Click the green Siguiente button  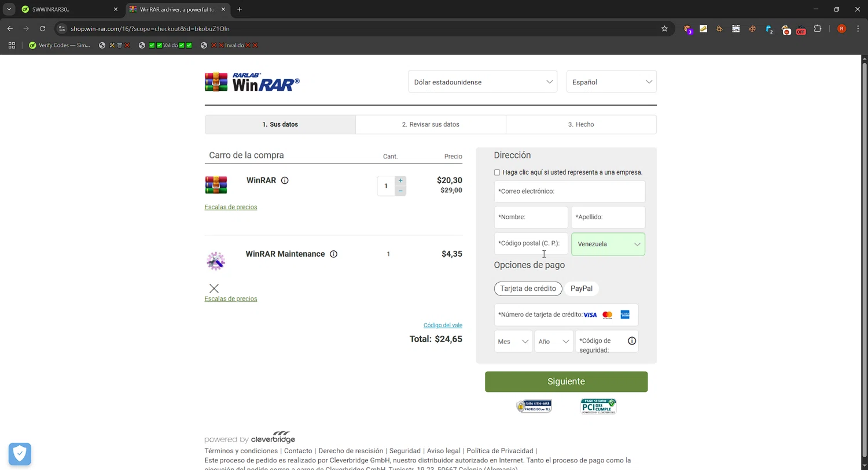tap(566, 382)
